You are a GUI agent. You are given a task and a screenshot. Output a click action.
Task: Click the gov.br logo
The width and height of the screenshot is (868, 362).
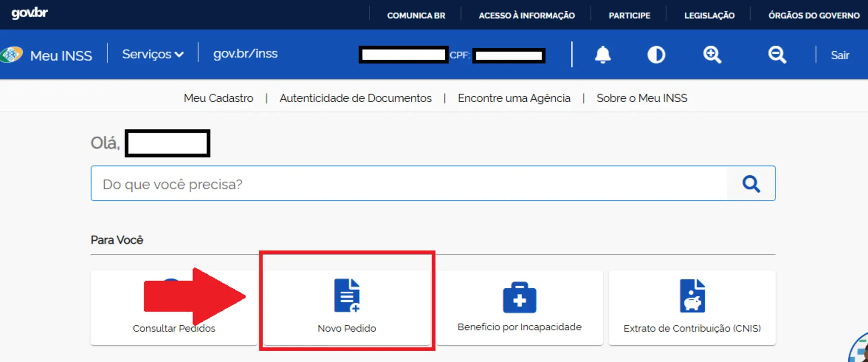(29, 13)
